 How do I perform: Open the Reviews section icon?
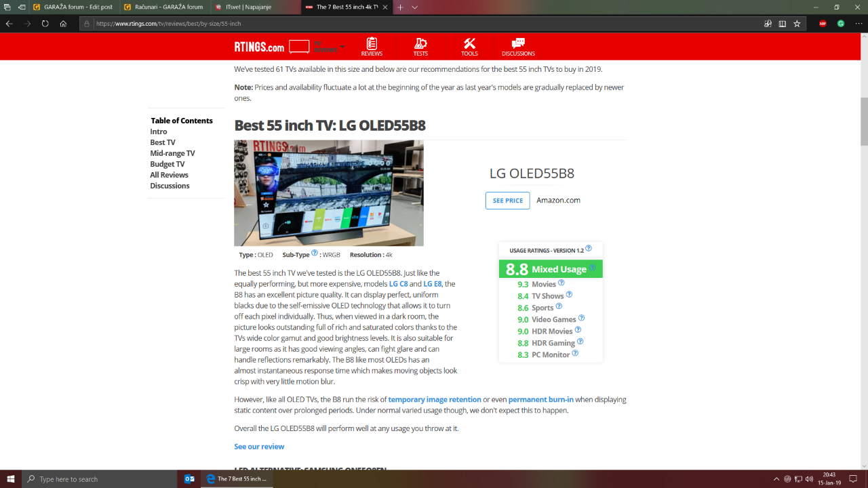tap(372, 44)
